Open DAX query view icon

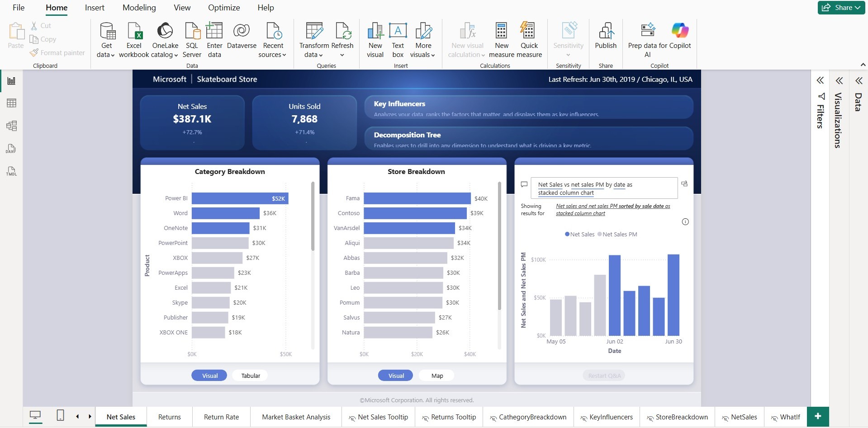pyautogui.click(x=12, y=149)
